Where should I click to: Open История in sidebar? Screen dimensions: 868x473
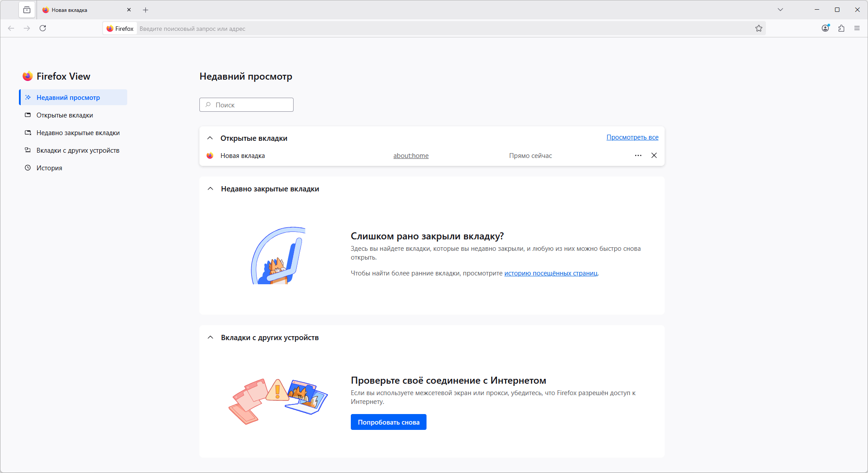pyautogui.click(x=73, y=168)
